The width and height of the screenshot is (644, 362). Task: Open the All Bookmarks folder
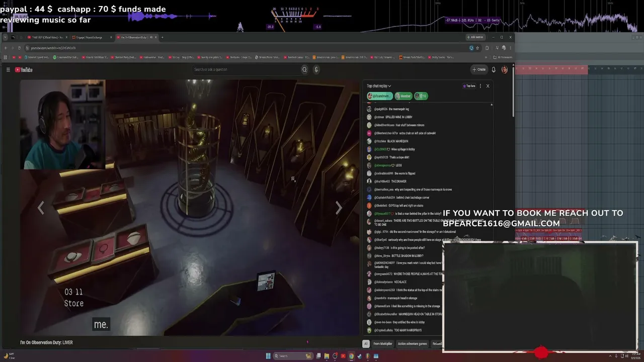504,57
